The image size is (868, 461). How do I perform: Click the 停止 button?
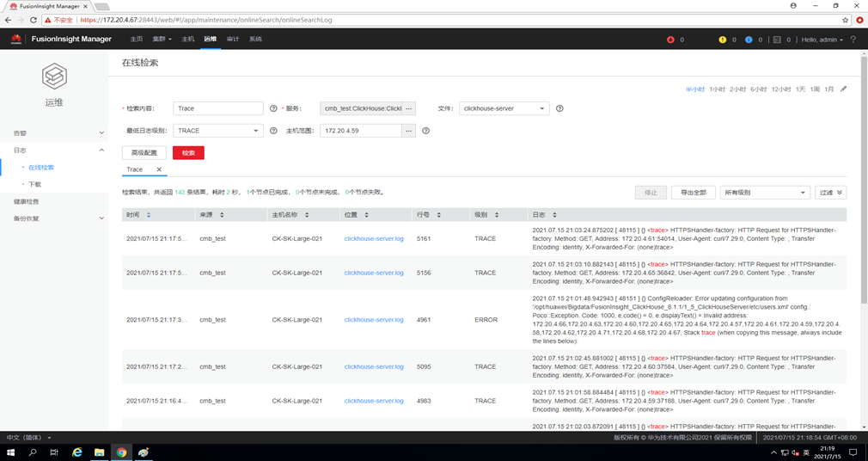click(x=651, y=193)
